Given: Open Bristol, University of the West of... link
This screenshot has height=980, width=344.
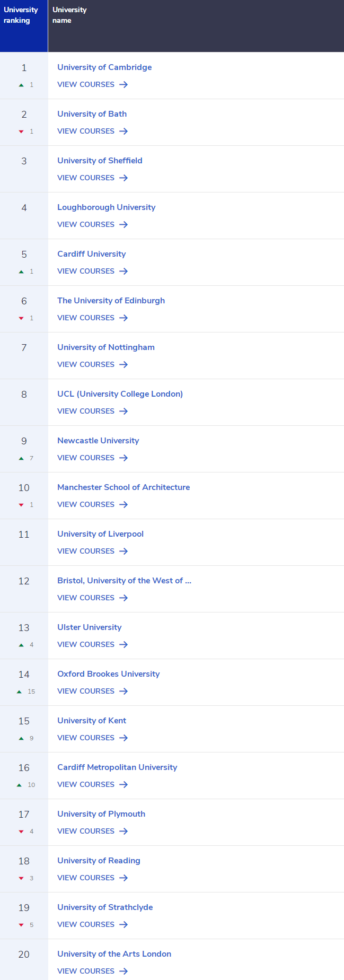Looking at the screenshot, I should pyautogui.click(x=124, y=581).
